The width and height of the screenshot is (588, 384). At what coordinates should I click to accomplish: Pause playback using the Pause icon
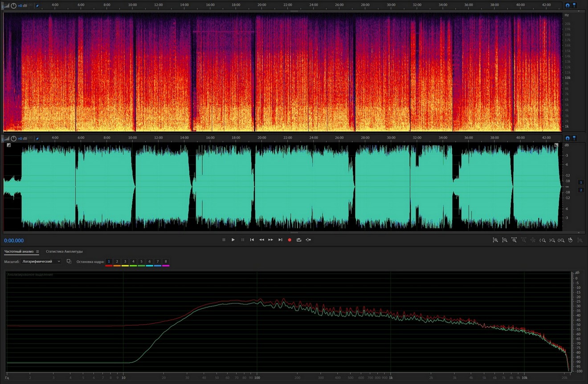pyautogui.click(x=243, y=240)
